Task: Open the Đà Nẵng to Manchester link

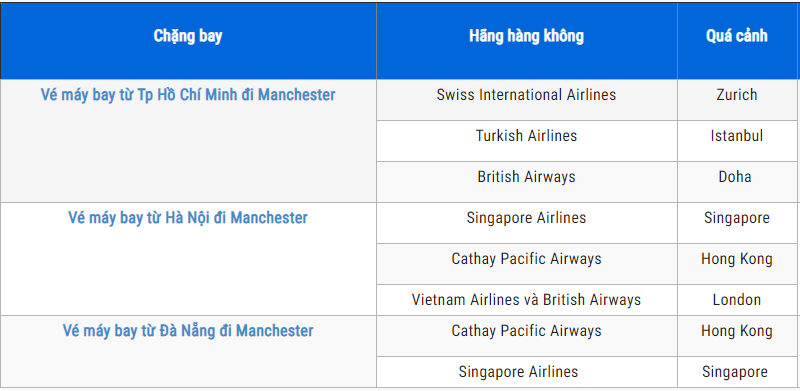Action: click(188, 331)
